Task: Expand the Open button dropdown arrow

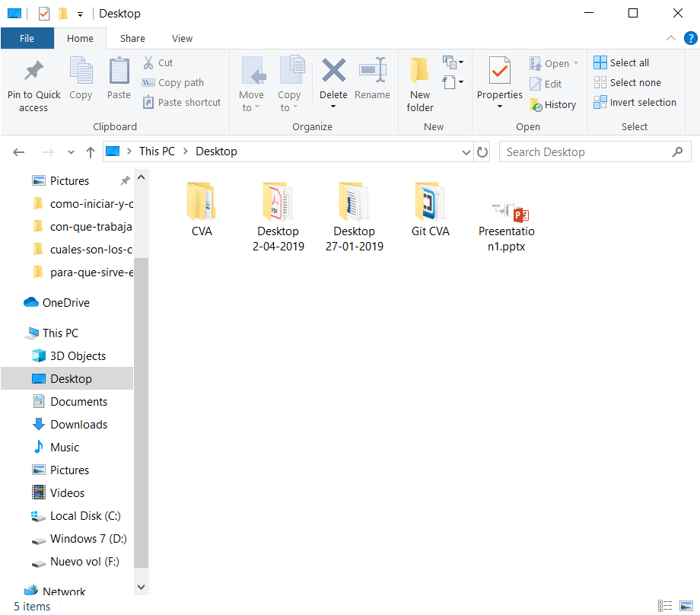Action: point(576,63)
